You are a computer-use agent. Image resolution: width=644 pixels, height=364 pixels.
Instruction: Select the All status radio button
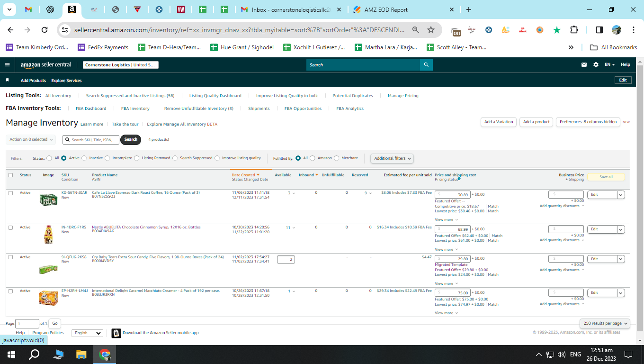tap(49, 158)
